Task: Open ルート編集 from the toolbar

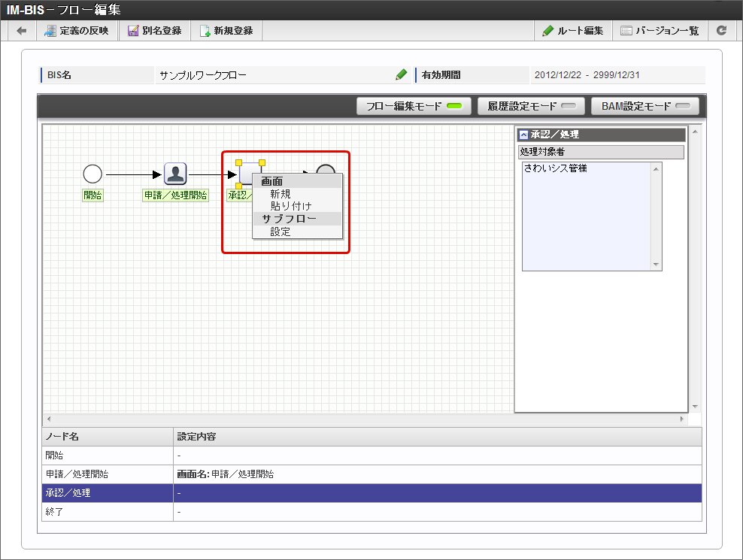Action: 573,31
